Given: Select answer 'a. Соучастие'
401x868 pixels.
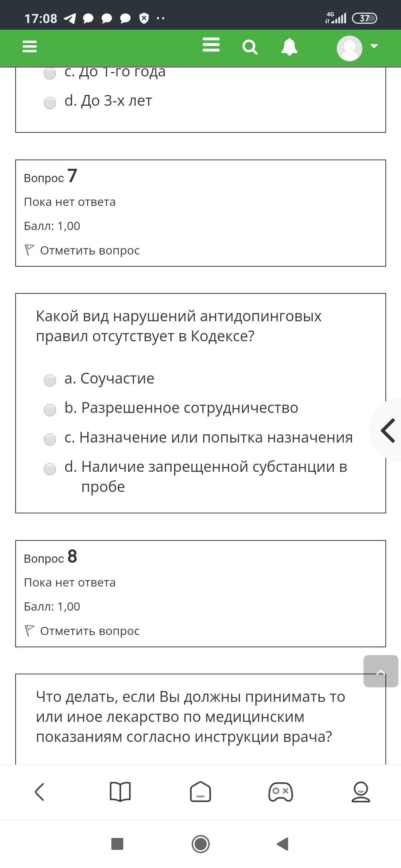Looking at the screenshot, I should pyautogui.click(x=50, y=380).
